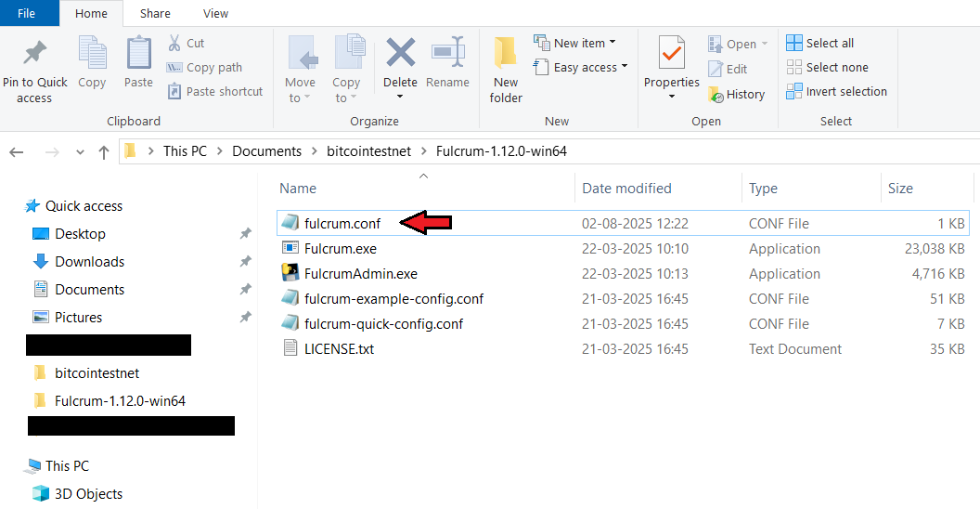Click the Fulcrum.exe application icon
Screen dimensions: 980x509
point(290,248)
